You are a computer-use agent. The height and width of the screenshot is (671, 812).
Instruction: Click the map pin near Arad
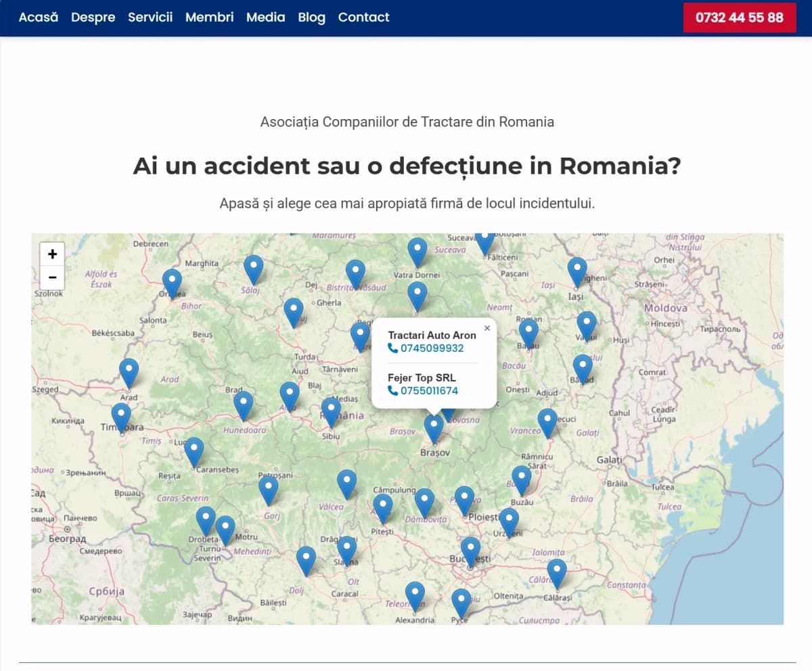click(129, 372)
